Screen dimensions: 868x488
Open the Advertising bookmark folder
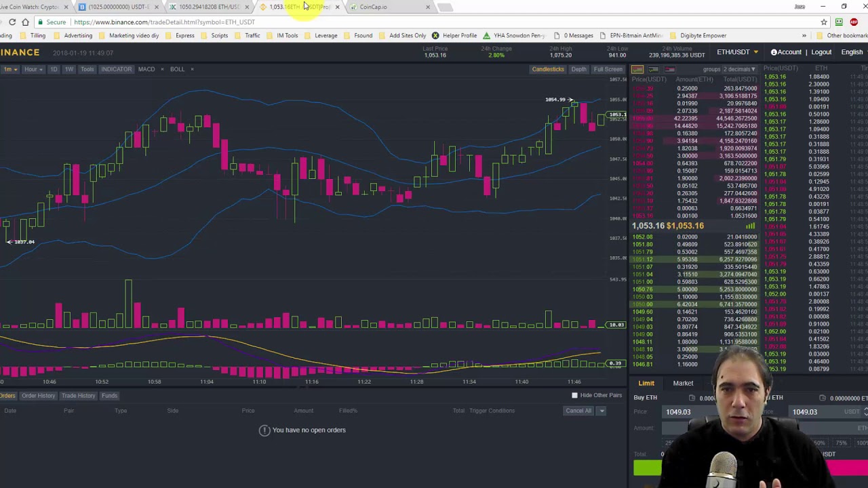(73, 35)
